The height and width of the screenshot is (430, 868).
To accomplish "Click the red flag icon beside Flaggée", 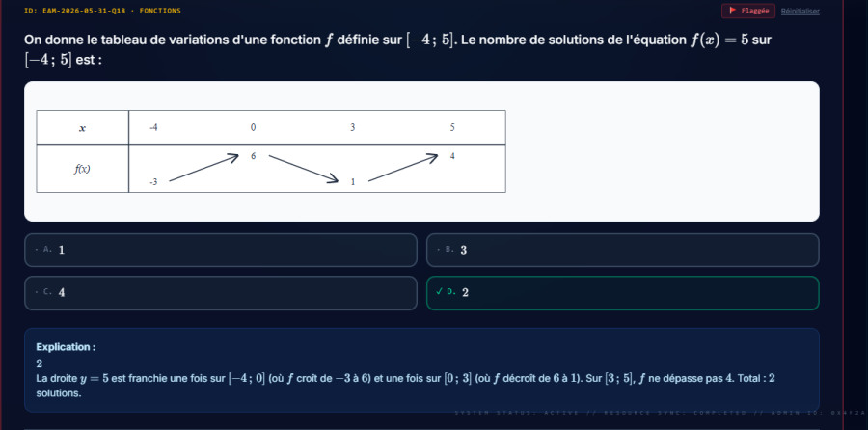I will click(733, 11).
